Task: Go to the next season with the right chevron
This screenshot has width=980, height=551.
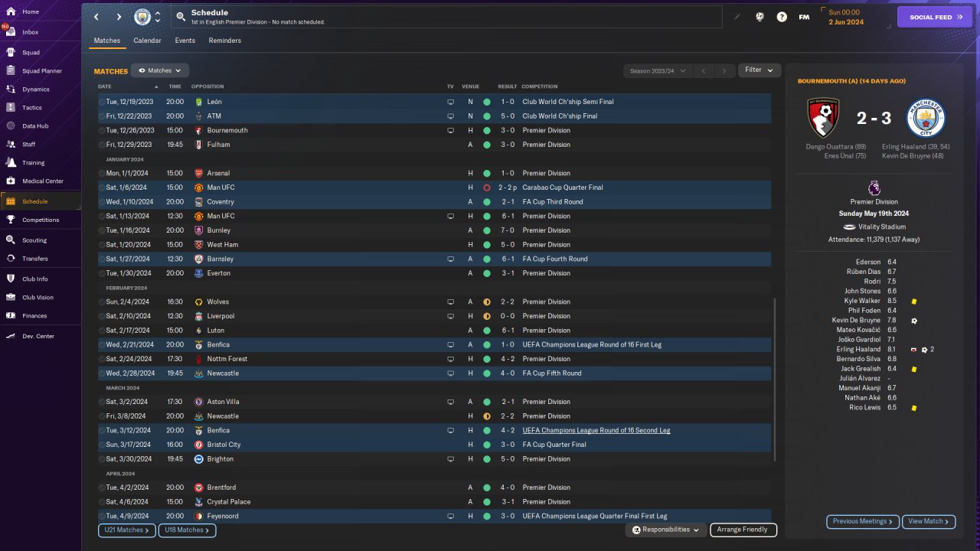Action: pyautogui.click(x=724, y=71)
